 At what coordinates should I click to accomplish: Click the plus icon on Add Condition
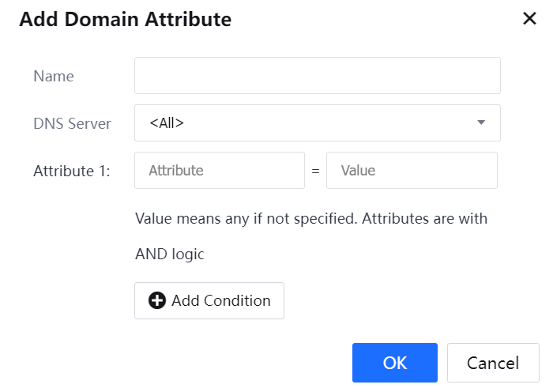pos(157,300)
